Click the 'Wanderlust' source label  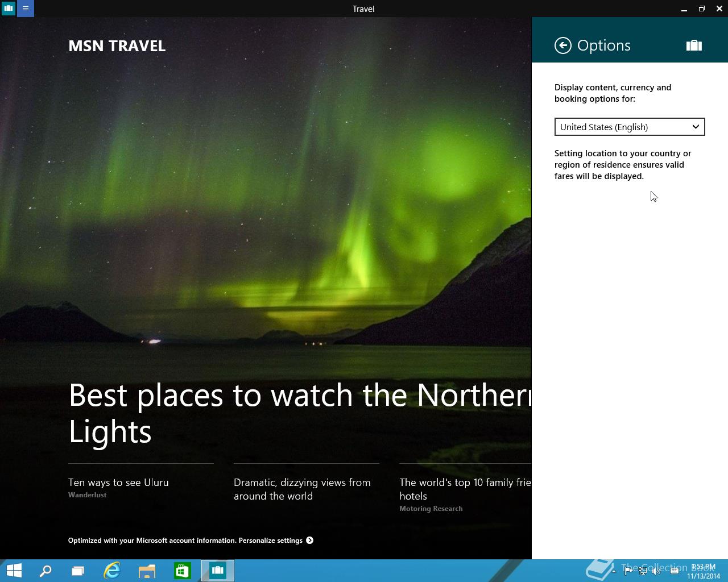[88, 495]
